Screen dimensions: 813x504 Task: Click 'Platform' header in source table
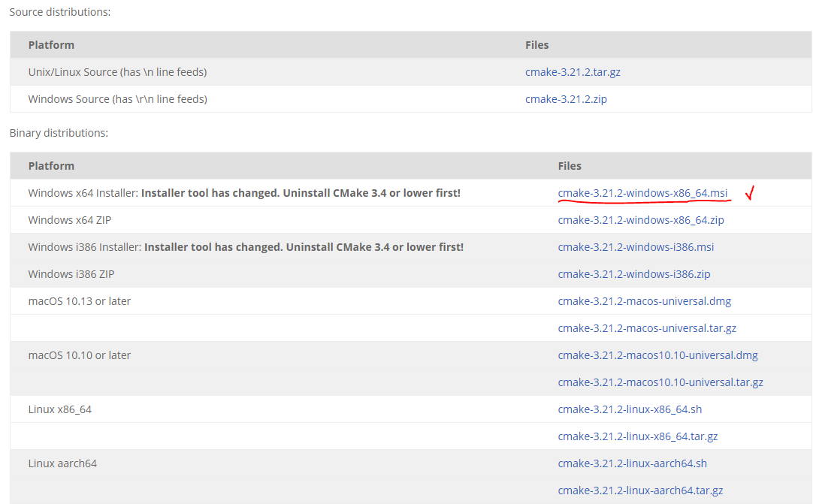click(x=51, y=45)
